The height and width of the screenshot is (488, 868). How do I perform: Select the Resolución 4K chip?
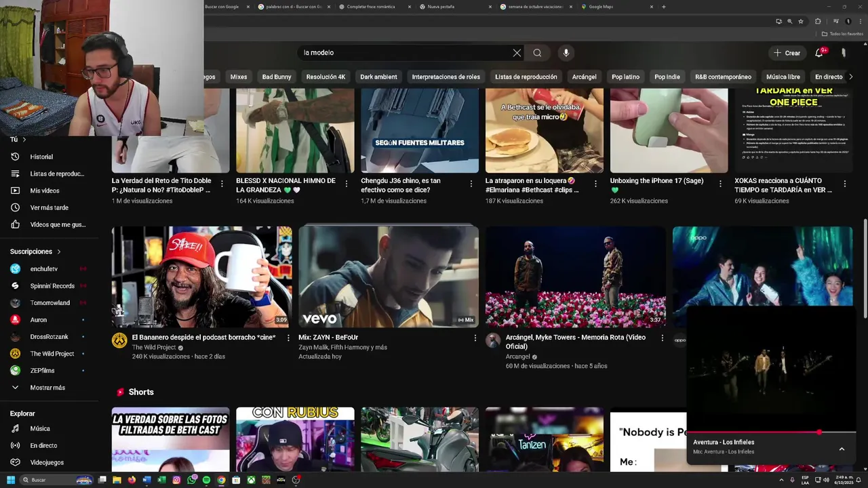click(x=325, y=77)
